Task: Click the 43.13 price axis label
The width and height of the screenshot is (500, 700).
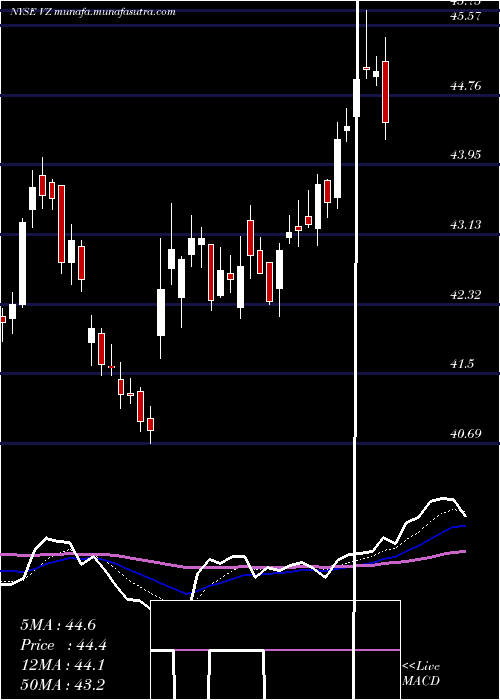Action: 466,225
